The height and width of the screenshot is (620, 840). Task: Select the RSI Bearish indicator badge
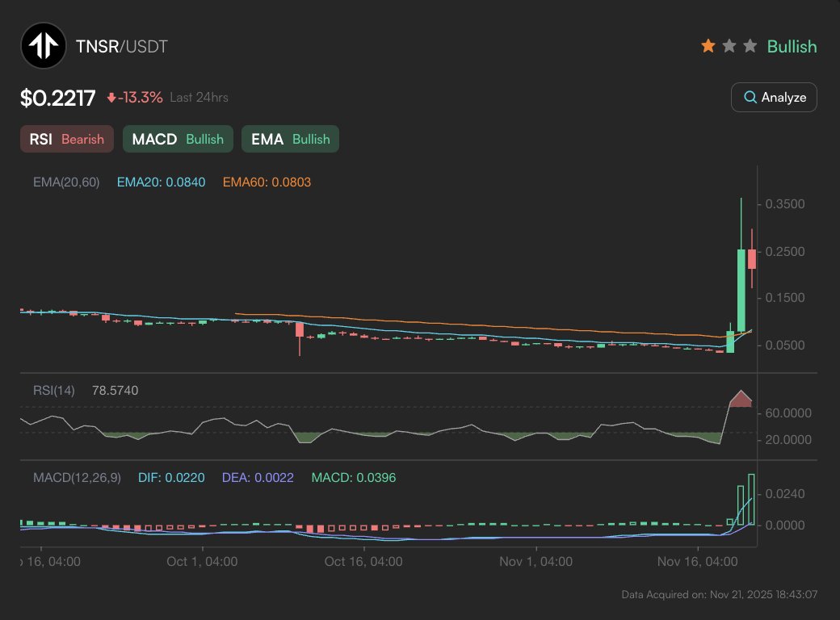click(x=66, y=139)
